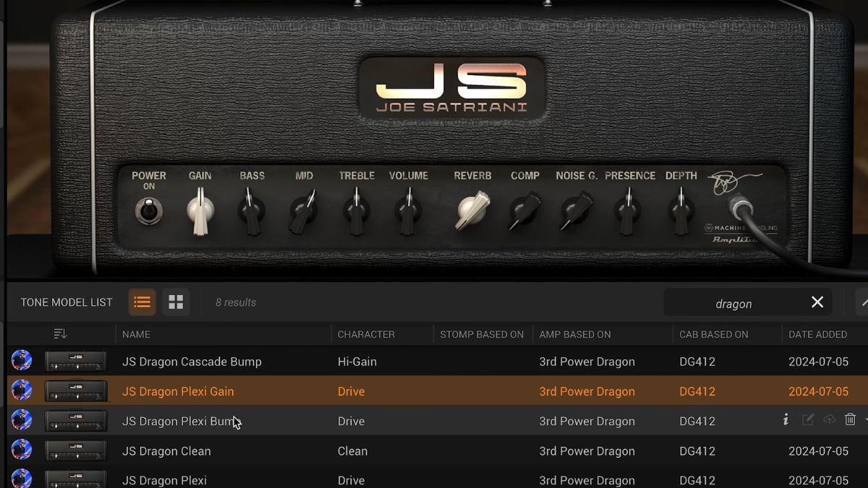Flip the POWER ON switch on the amp
868x488 pixels.
pyautogui.click(x=148, y=213)
